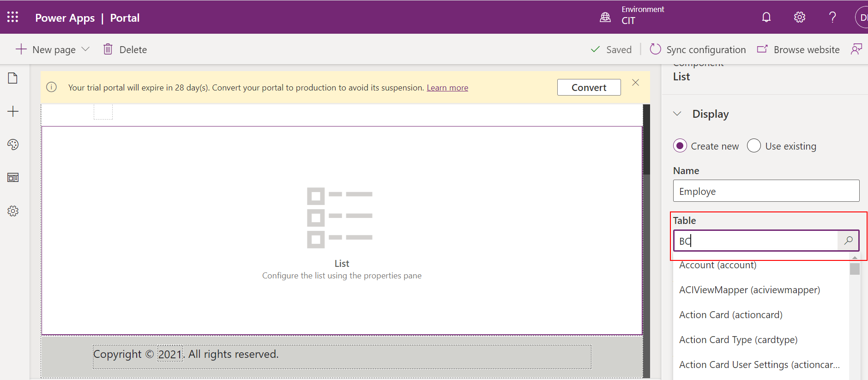The width and height of the screenshot is (868, 380).
Task: Open the Themes palette icon
Action: [x=13, y=145]
